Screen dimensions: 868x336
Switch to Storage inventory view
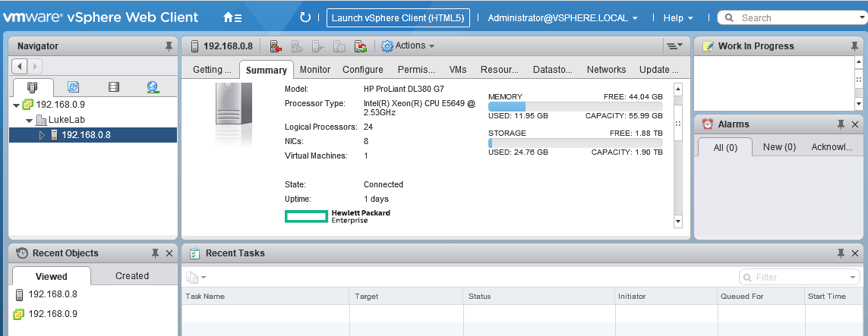(x=113, y=86)
